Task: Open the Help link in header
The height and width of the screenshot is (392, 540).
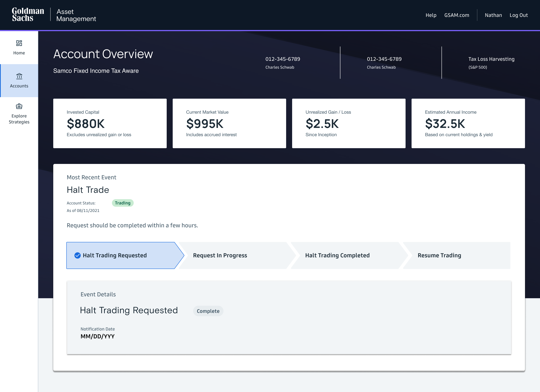Action: click(431, 15)
